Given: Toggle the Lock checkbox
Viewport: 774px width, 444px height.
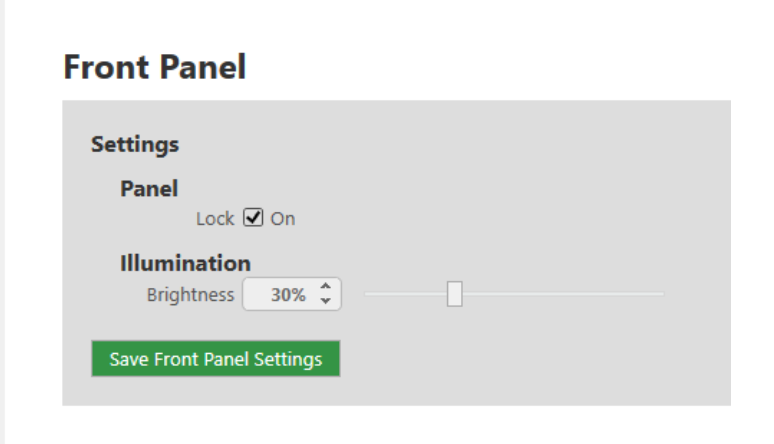Looking at the screenshot, I should click(x=253, y=218).
